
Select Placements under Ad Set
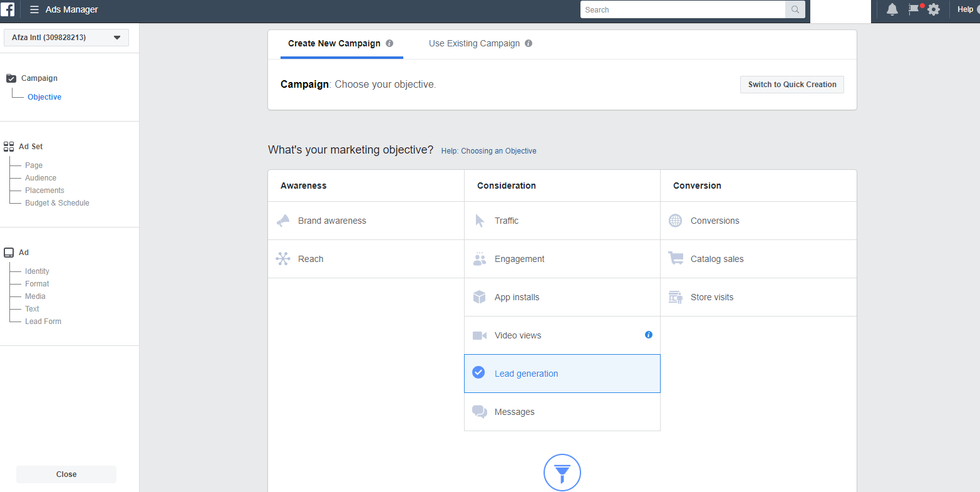(44, 191)
